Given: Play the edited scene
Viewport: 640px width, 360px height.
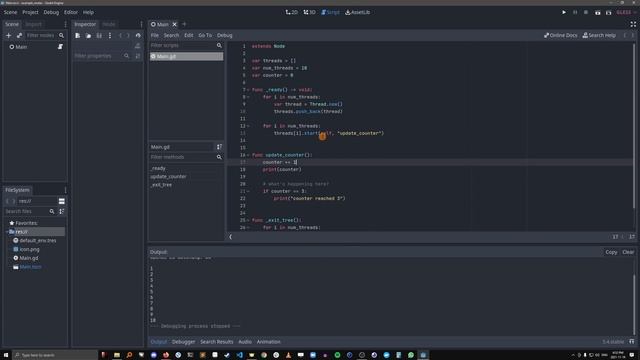Looking at the screenshot, I should [x=598, y=13].
